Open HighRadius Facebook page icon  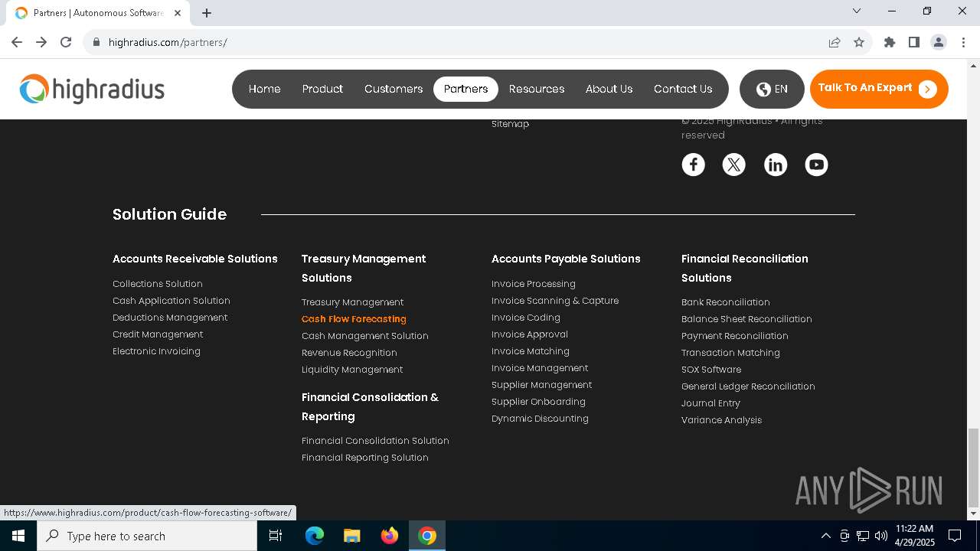pyautogui.click(x=693, y=165)
